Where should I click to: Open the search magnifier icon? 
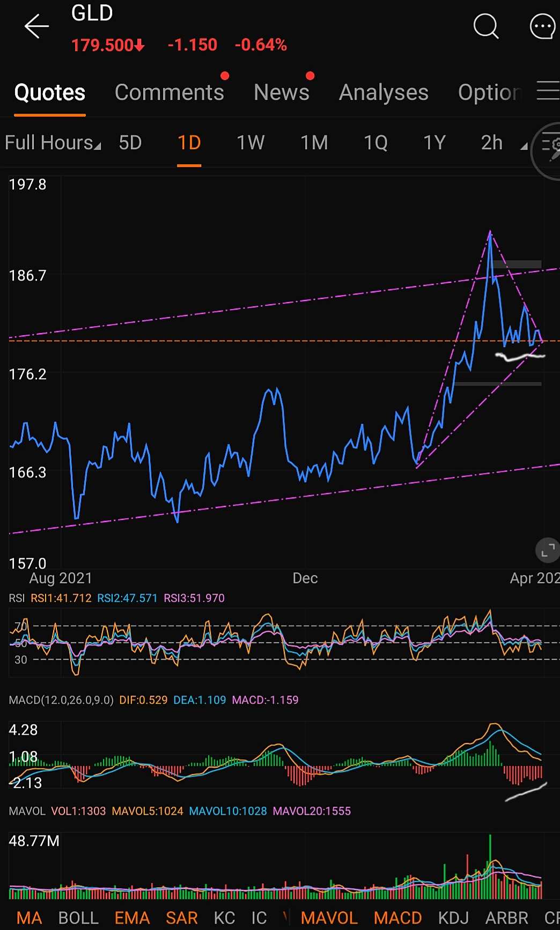[486, 26]
